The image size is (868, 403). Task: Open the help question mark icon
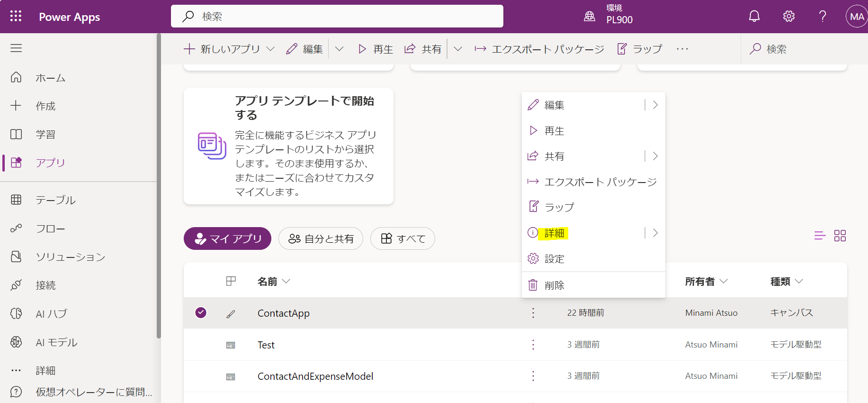823,16
